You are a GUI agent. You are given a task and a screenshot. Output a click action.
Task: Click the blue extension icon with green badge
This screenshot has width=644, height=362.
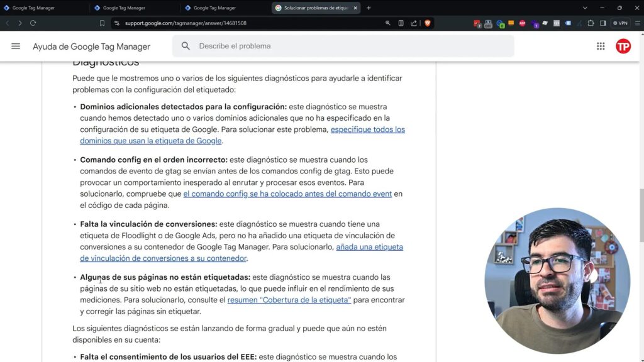[500, 24]
